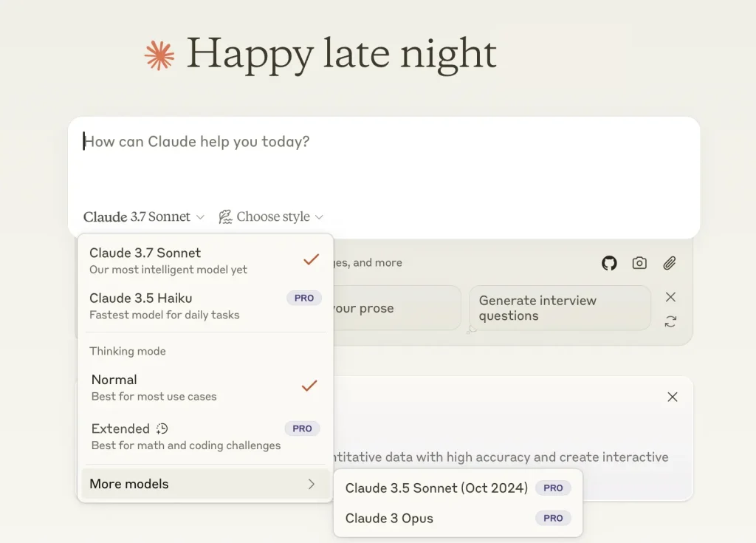
Task: Click the PRO badge beside Claude 3.5 Sonnet
Action: pos(553,488)
